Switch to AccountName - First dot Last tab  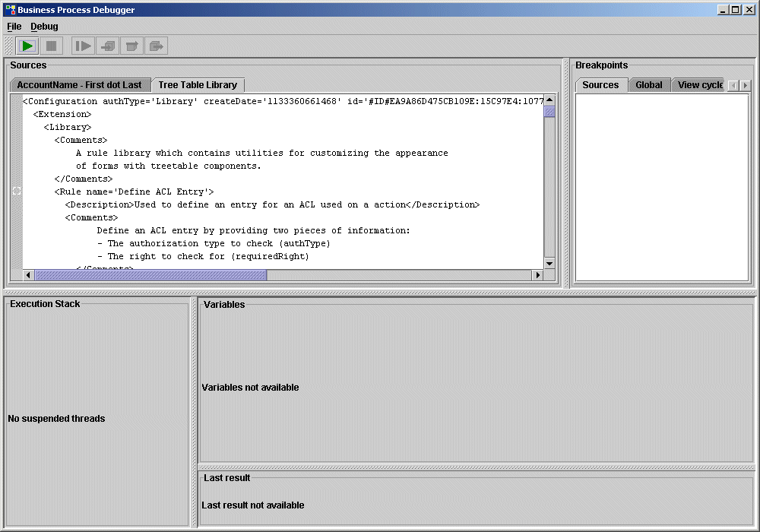point(80,85)
